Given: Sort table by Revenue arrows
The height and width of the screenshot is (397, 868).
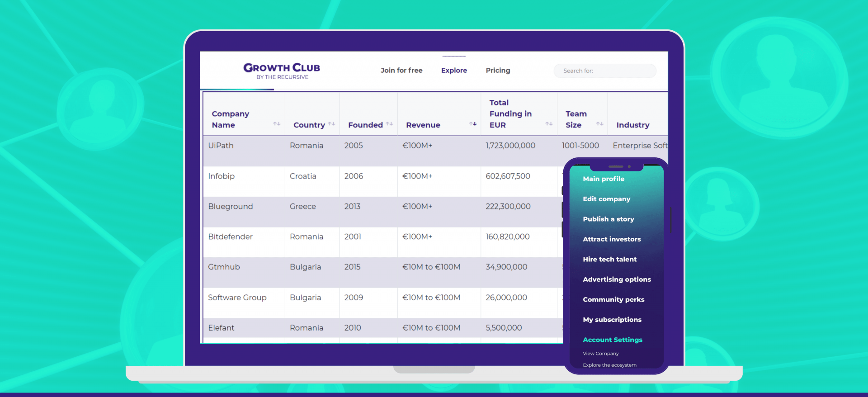Looking at the screenshot, I should (x=473, y=124).
